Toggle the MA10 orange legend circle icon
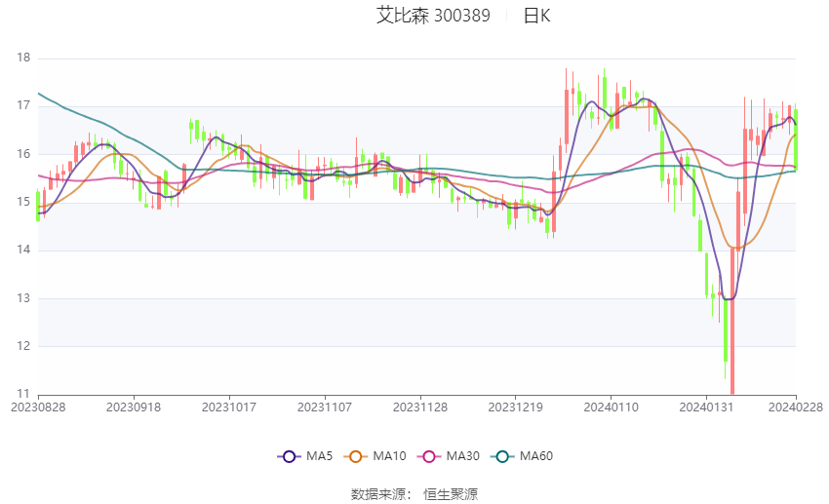The width and height of the screenshot is (829, 504). (356, 456)
